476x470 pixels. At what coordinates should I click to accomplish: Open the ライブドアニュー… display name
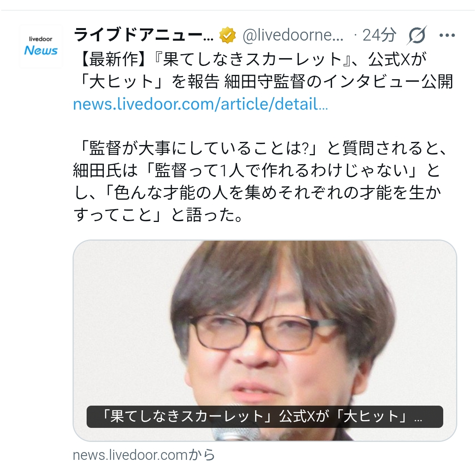[143, 35]
